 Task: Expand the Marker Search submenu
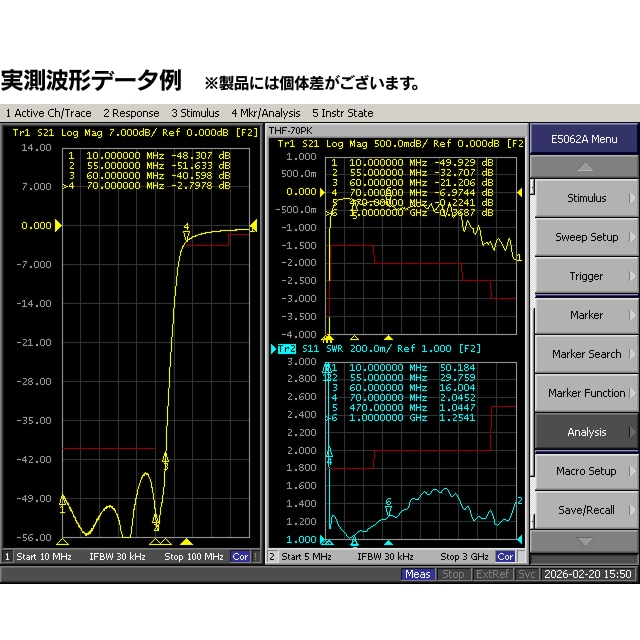coord(585,354)
